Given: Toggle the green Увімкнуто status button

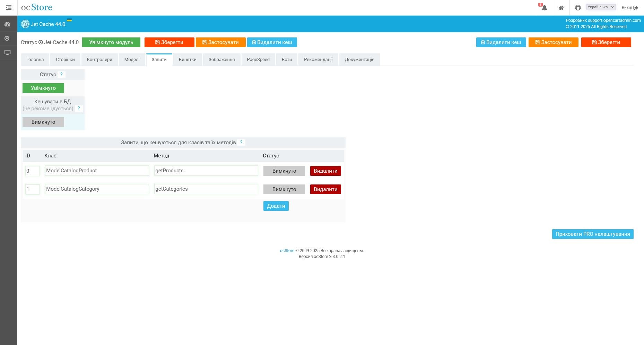Looking at the screenshot, I should [43, 88].
